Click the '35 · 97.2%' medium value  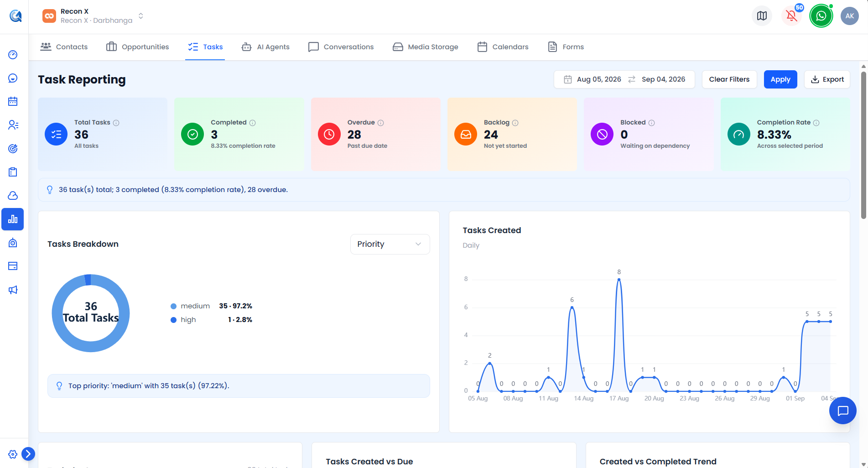tap(235, 306)
